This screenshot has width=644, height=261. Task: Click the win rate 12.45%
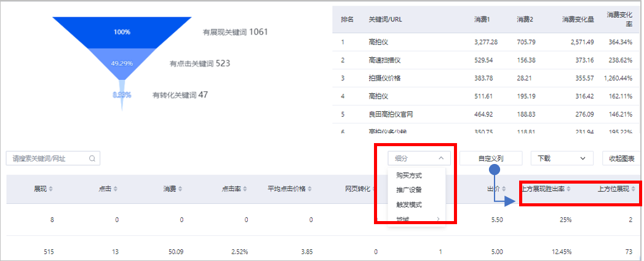562,251
